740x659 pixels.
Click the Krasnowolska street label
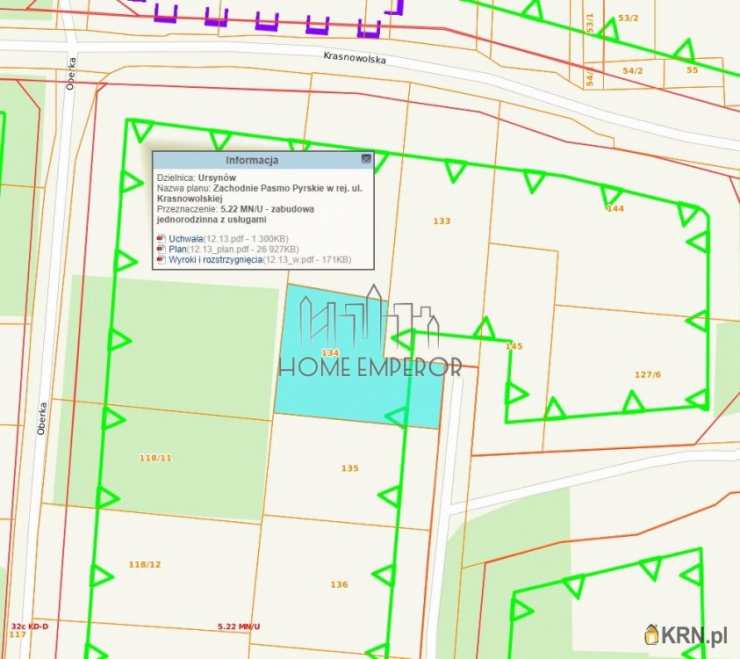[x=354, y=58]
